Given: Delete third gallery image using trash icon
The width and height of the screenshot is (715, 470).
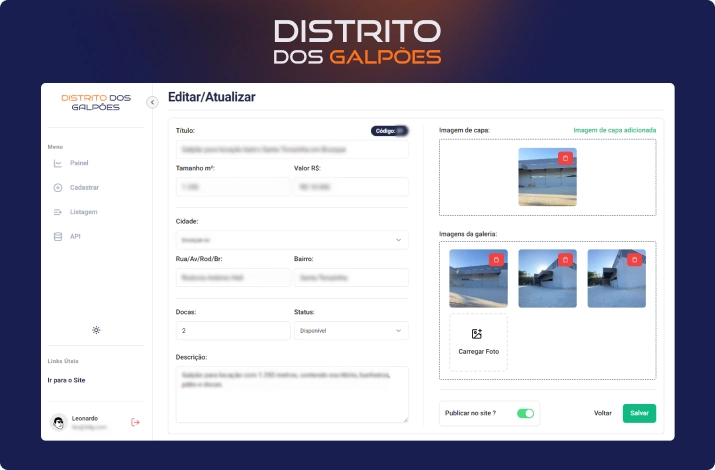Looking at the screenshot, I should pos(634,259).
